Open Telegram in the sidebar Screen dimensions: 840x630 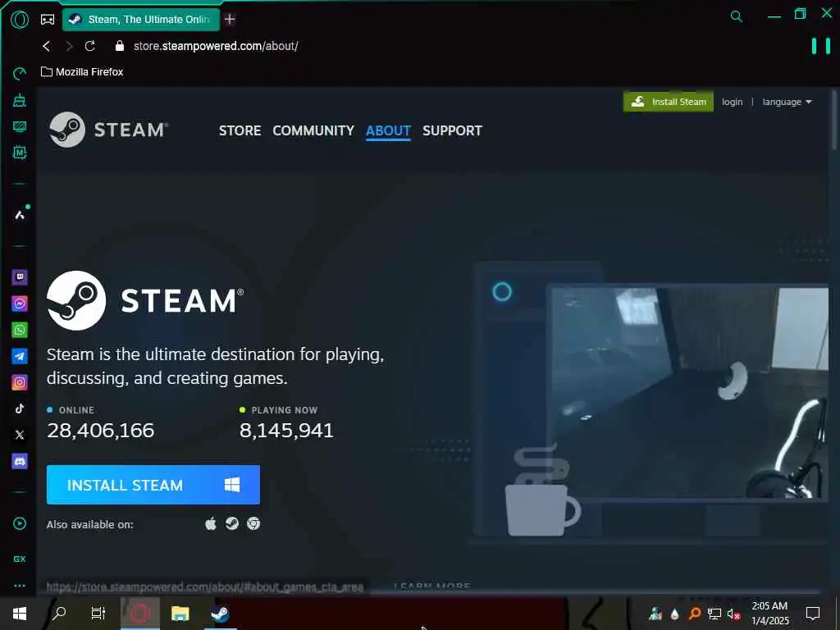pyautogui.click(x=20, y=356)
